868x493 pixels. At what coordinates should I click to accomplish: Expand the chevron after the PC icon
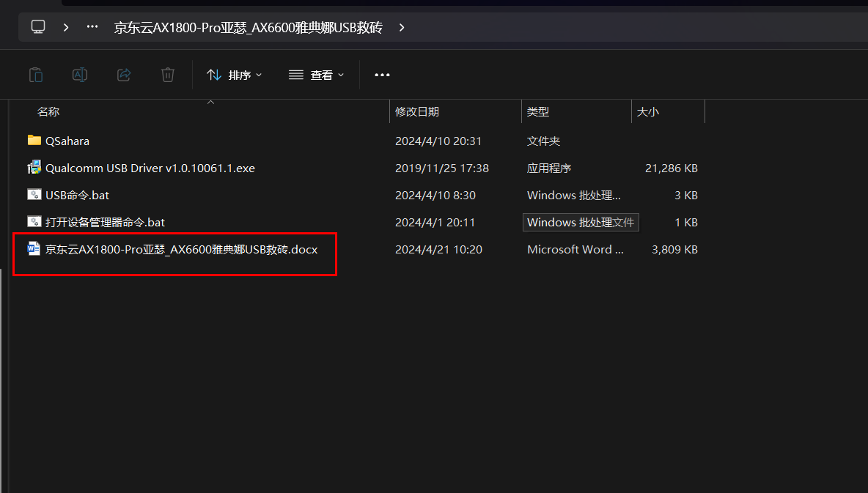[x=66, y=27]
